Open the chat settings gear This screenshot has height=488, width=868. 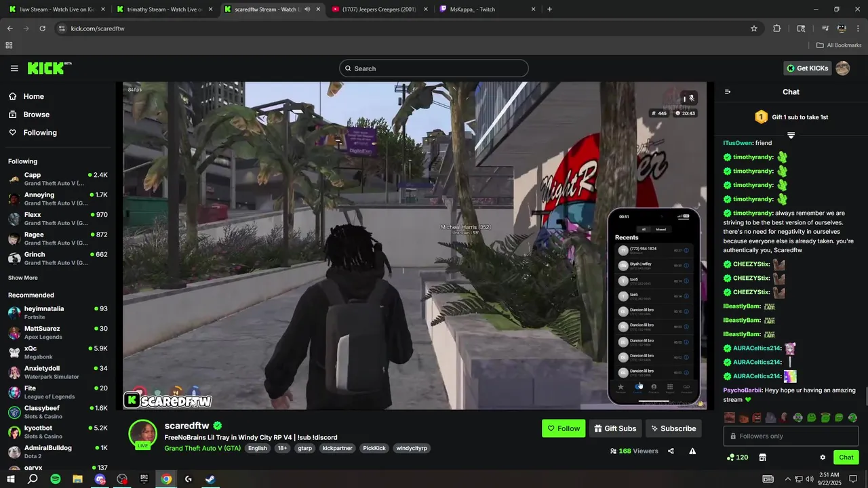(823, 457)
